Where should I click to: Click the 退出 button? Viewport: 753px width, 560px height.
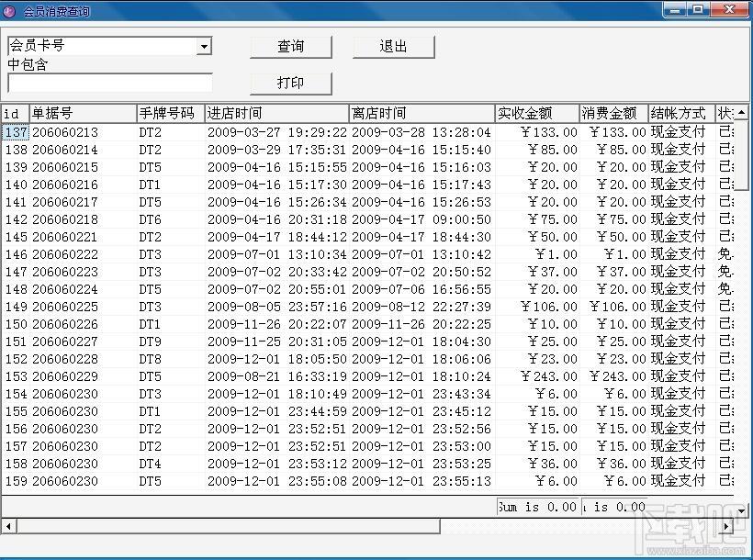coord(393,47)
